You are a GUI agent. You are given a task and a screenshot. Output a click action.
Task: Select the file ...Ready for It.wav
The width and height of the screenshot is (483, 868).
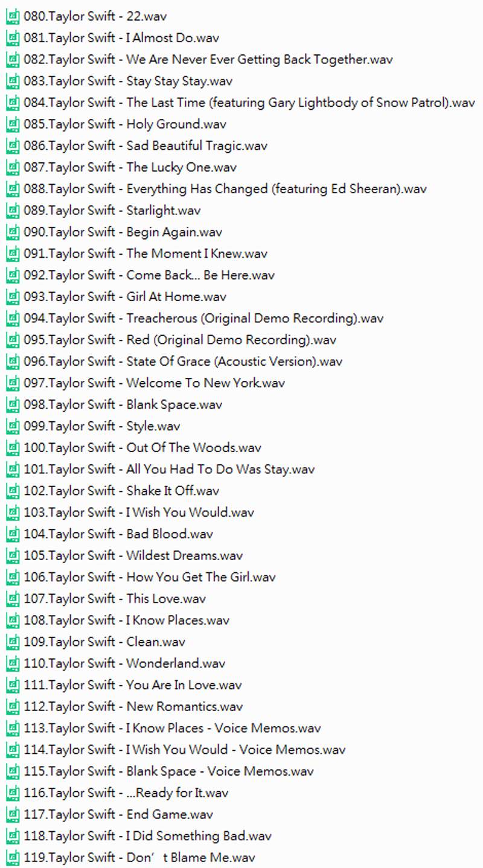point(126,793)
